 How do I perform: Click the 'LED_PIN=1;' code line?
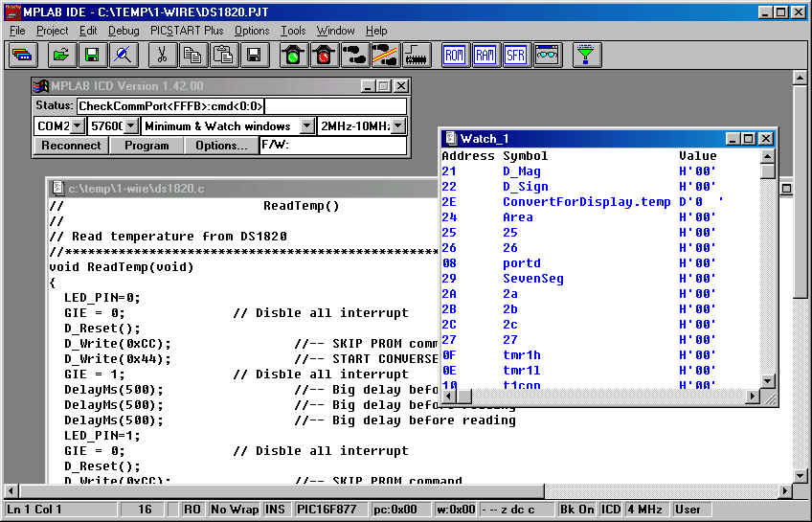pyautogui.click(x=102, y=436)
